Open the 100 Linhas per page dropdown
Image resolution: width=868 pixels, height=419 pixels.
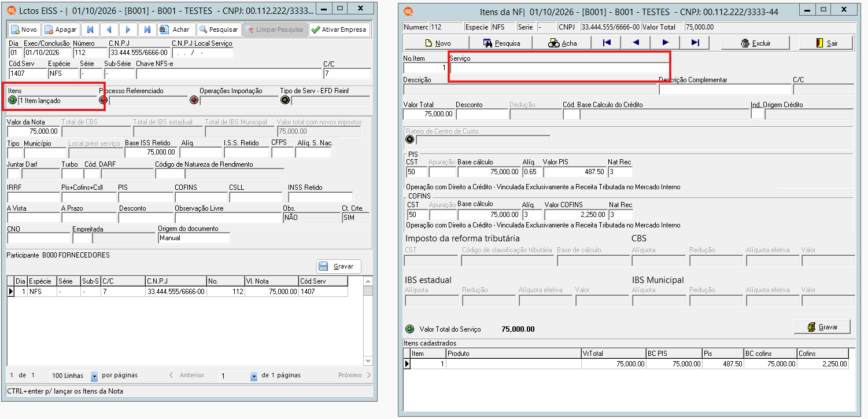(x=94, y=376)
